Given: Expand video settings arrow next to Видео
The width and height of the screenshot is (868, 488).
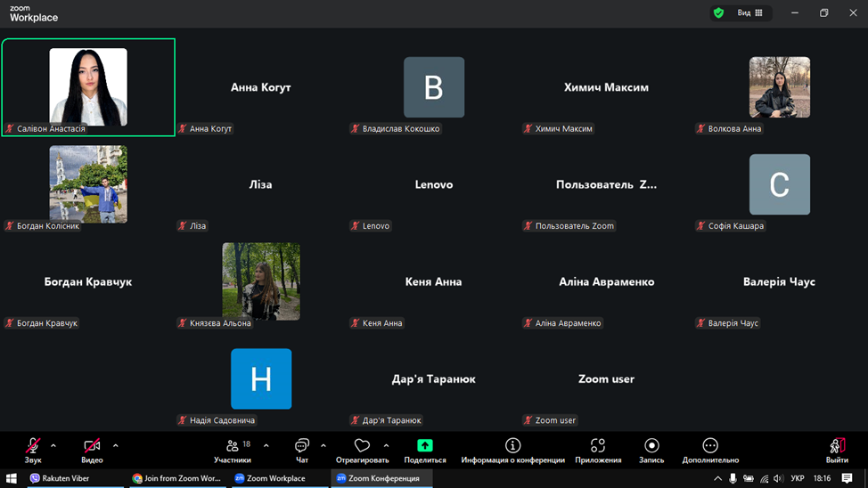Looking at the screenshot, I should (x=116, y=446).
